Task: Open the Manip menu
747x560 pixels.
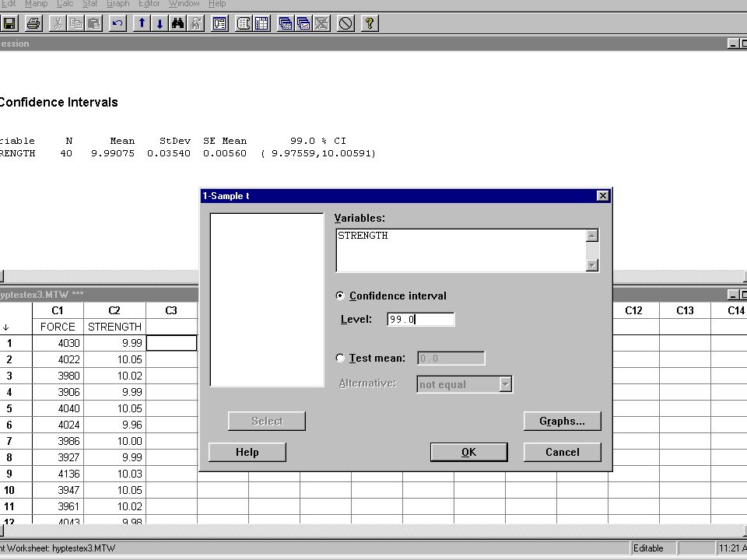Action: [37, 4]
